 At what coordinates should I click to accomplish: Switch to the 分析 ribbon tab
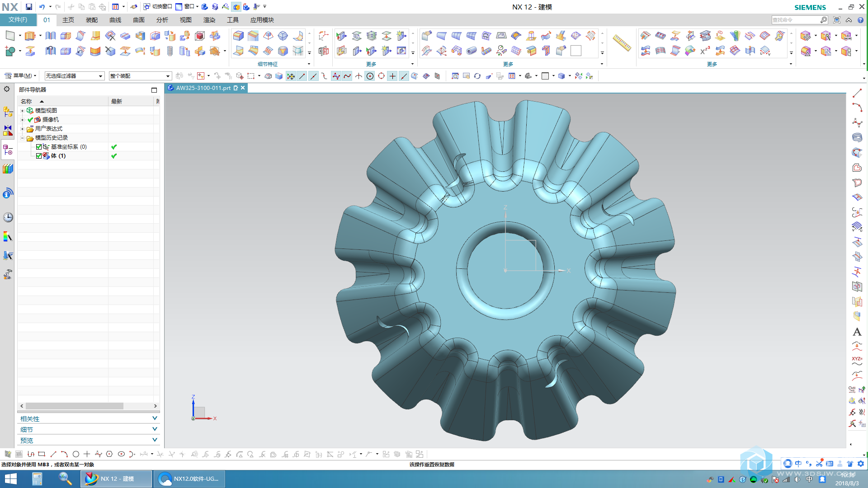pyautogui.click(x=162, y=20)
